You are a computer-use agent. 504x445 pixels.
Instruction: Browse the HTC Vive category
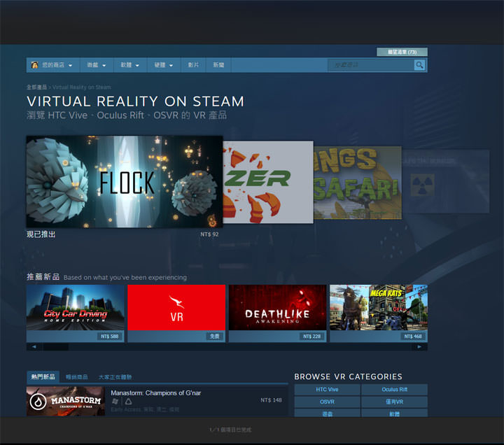coord(327,390)
